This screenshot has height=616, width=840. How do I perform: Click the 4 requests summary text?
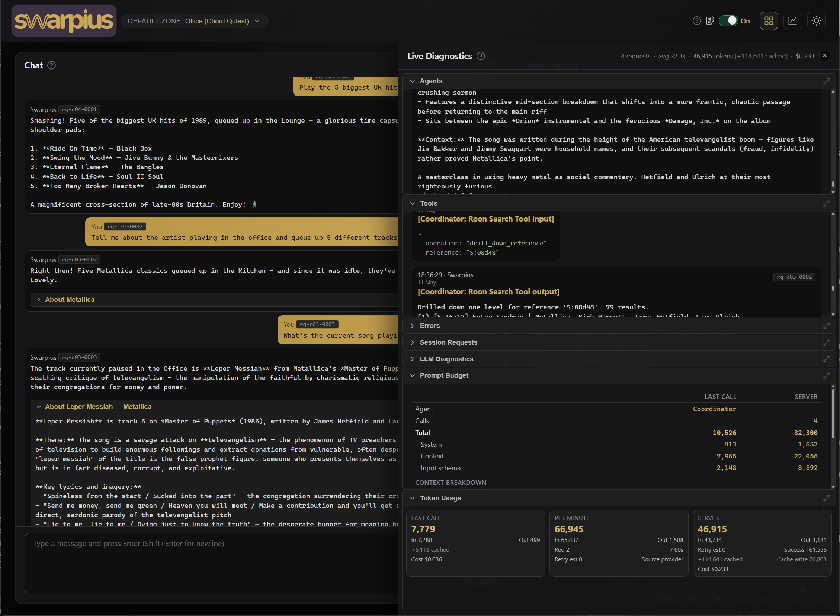coord(635,56)
